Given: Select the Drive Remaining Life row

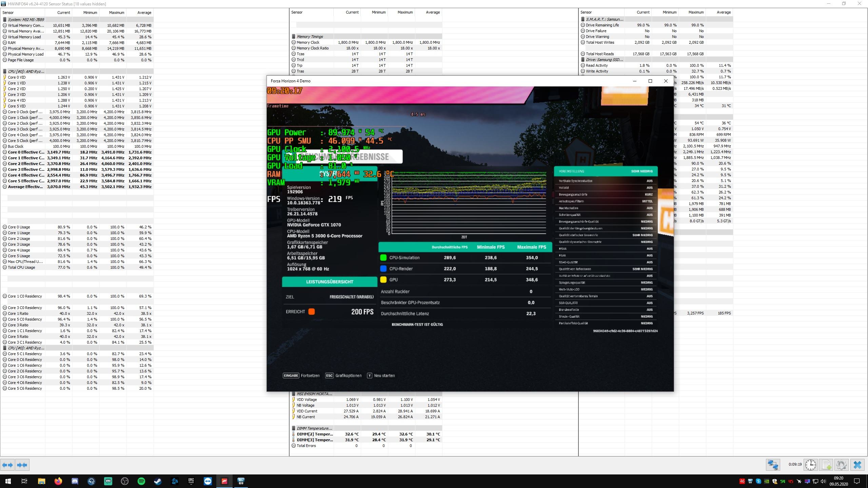Looking at the screenshot, I should 656,25.
